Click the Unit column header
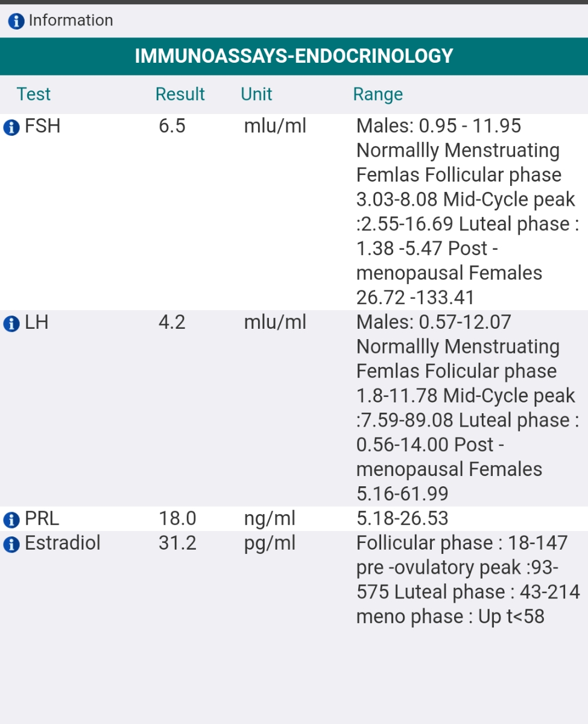 256,94
